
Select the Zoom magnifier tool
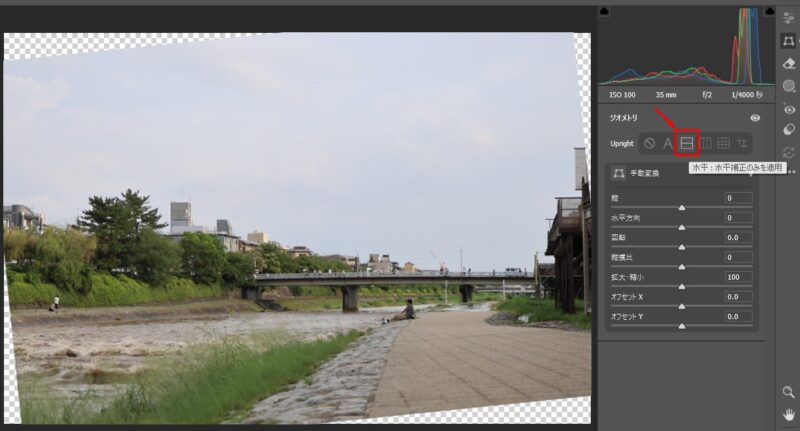[x=789, y=393]
